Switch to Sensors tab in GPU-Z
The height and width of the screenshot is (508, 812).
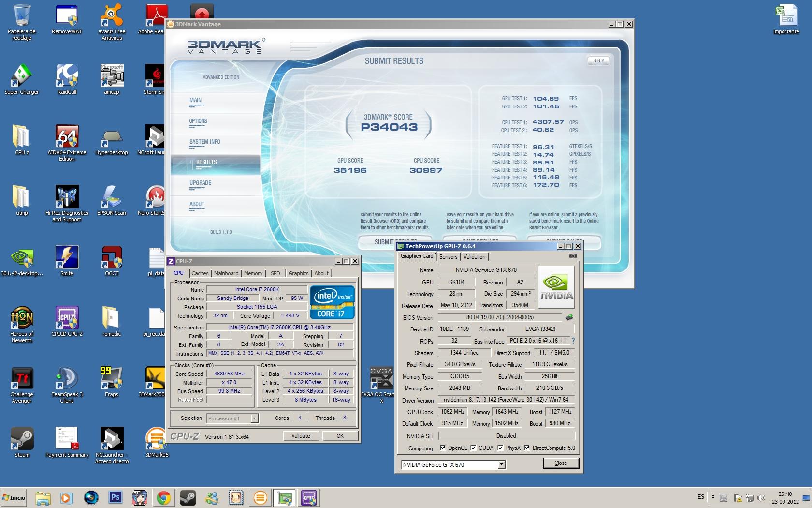(x=449, y=257)
